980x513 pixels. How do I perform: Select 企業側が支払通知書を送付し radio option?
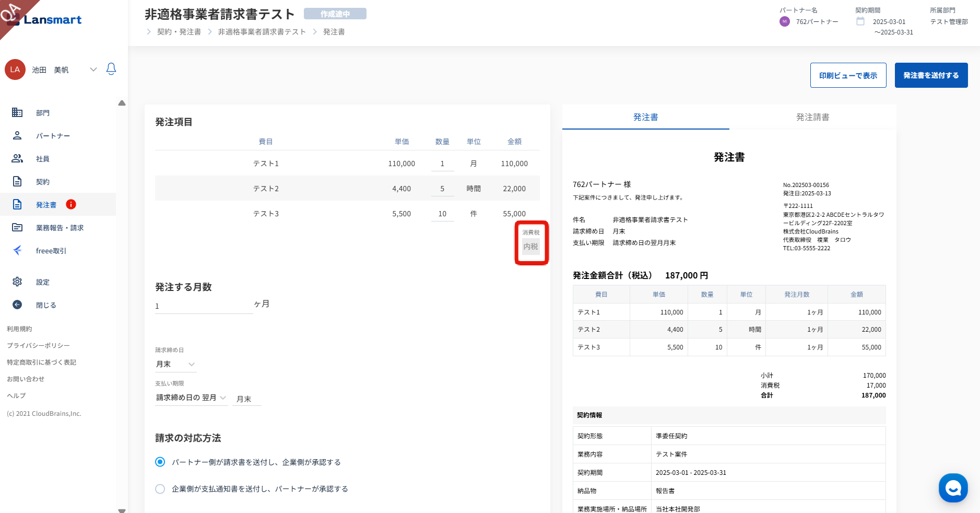pyautogui.click(x=160, y=488)
